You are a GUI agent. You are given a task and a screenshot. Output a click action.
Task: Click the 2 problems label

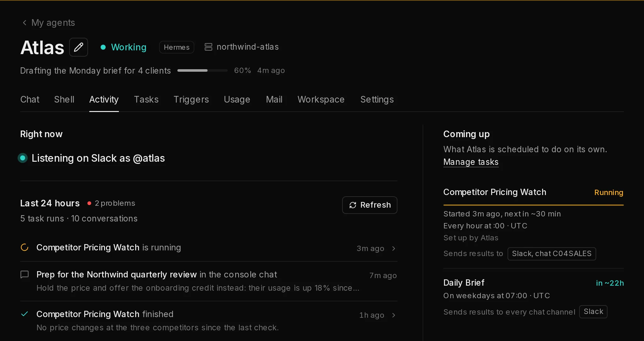point(115,203)
